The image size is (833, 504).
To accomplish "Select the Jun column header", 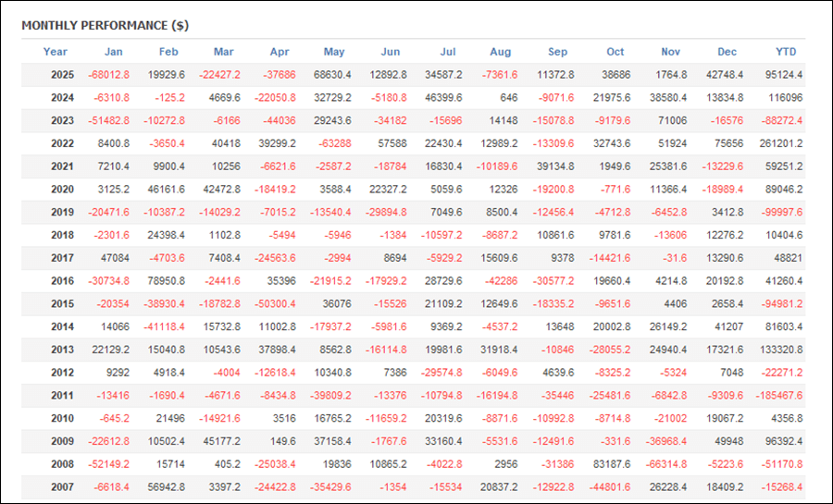I will click(x=391, y=52).
